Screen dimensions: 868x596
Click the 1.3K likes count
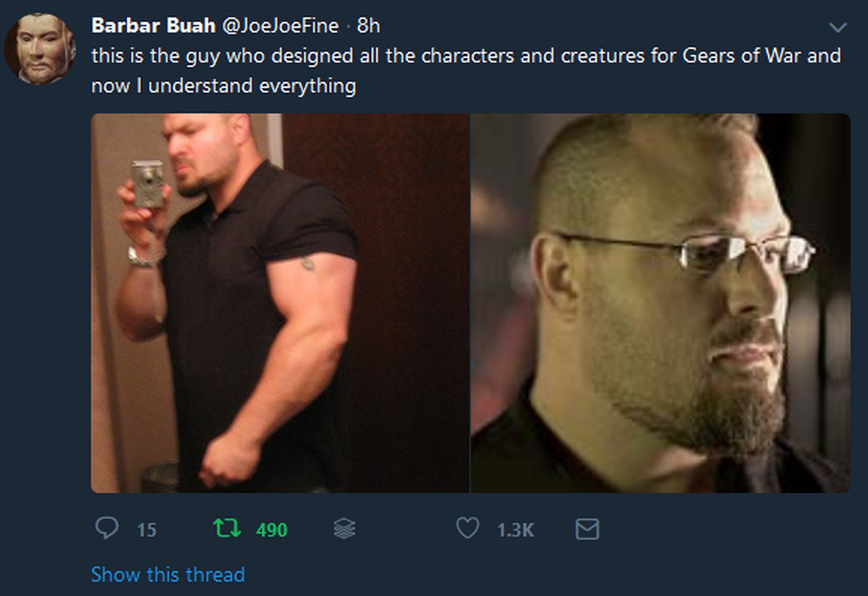point(516,529)
